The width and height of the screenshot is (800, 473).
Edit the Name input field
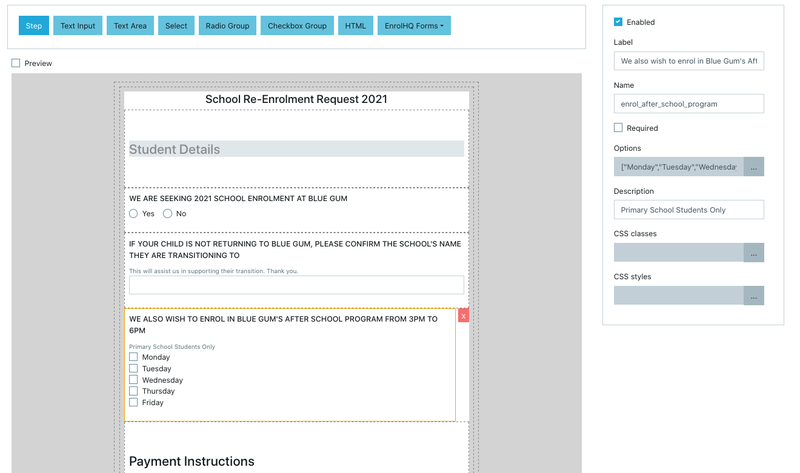tap(689, 104)
